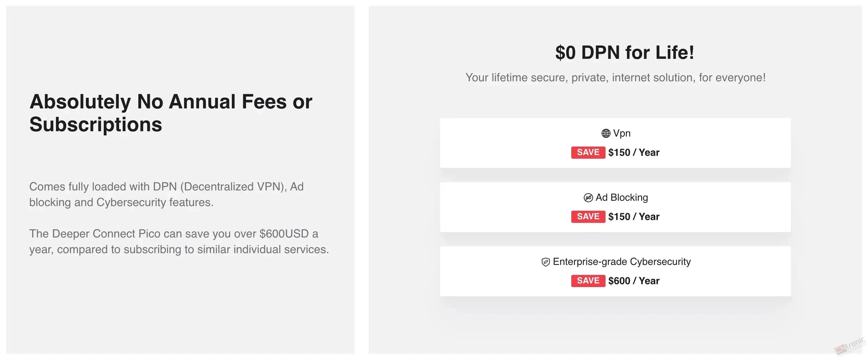868x358 pixels.
Task: Click the Vpn savings card background
Action: pos(615,143)
